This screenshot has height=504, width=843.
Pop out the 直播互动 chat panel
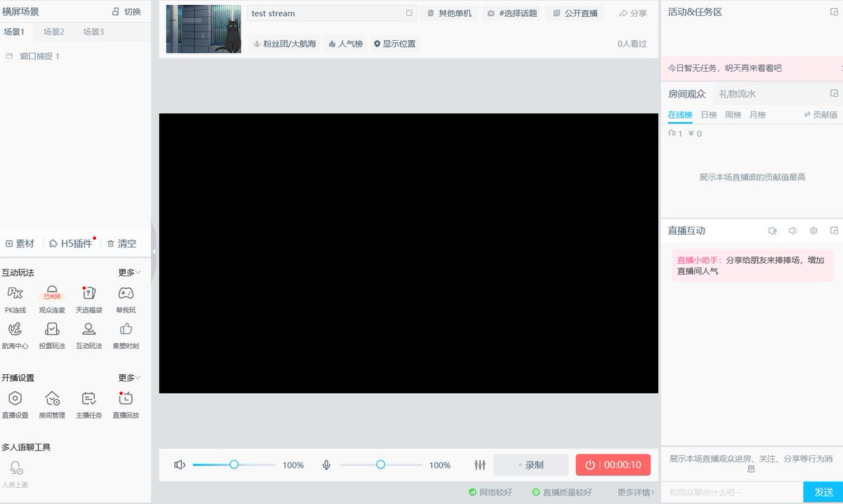tap(834, 230)
